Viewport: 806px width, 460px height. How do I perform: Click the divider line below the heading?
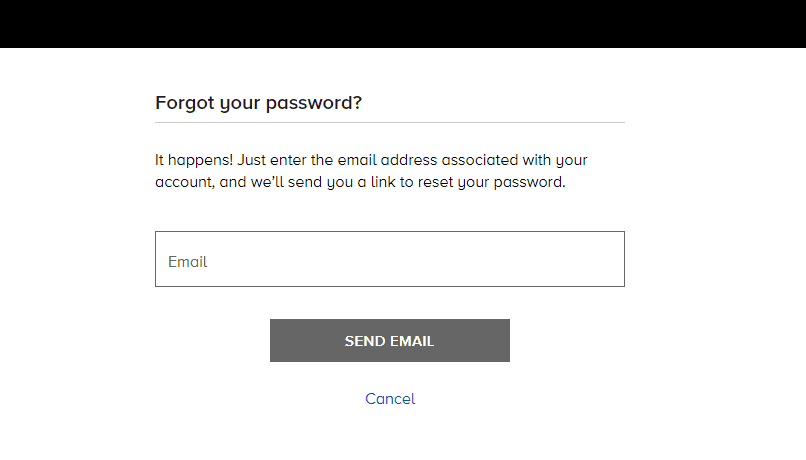pos(390,122)
